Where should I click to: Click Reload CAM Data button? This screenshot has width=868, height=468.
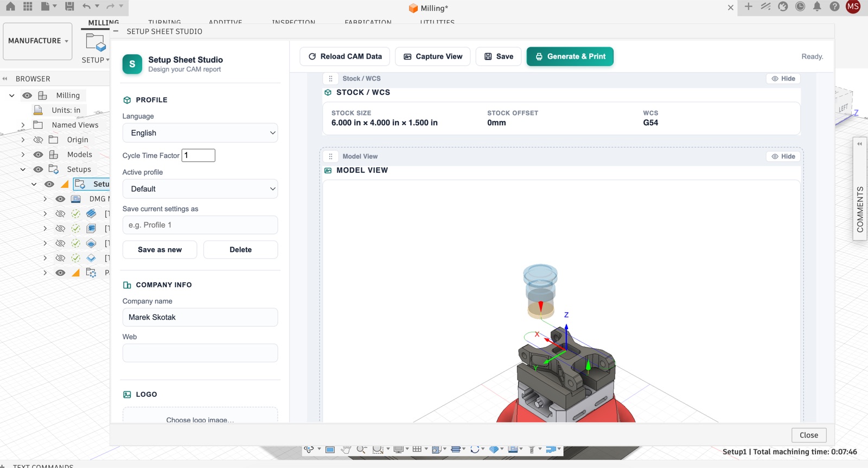coord(345,56)
